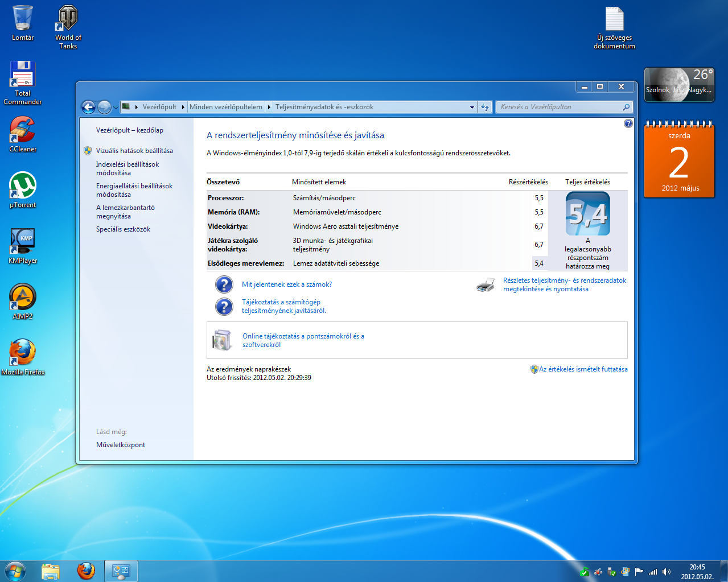
Task: Refresh the address bar location
Action: click(485, 107)
